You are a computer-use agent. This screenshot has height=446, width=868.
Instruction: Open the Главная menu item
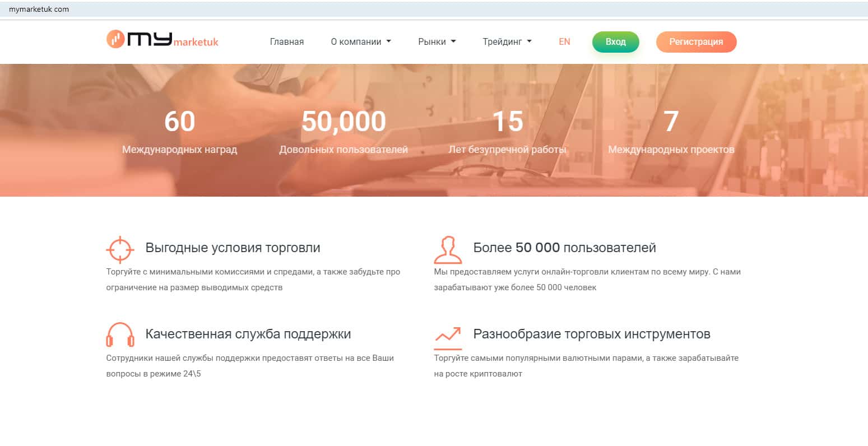[x=287, y=41]
